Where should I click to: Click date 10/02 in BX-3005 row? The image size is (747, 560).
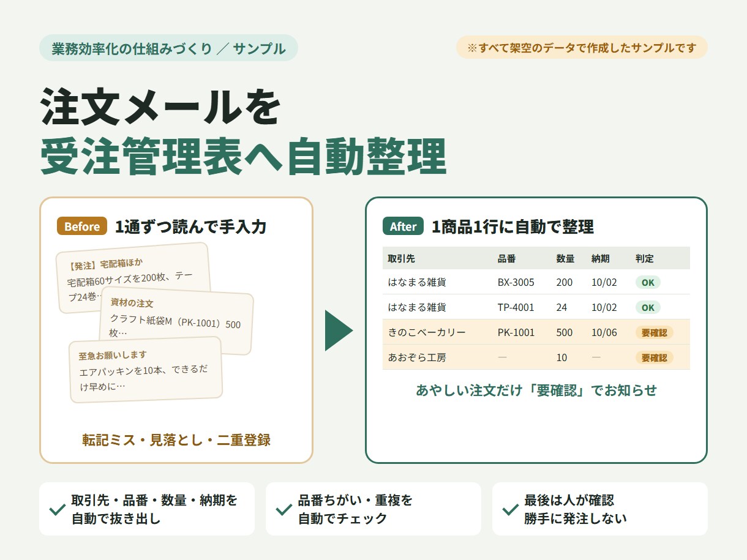coord(604,282)
